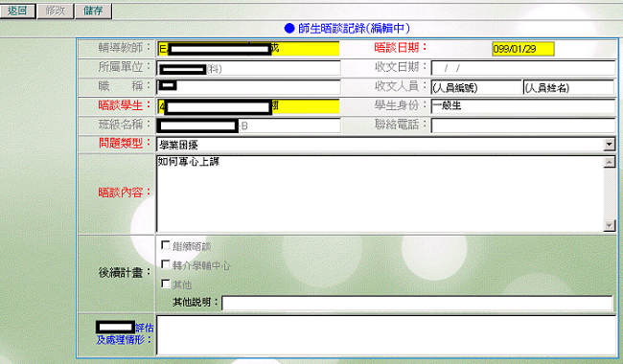Click the 人員編號 field
The width and height of the screenshot is (623, 364).
tap(476, 87)
